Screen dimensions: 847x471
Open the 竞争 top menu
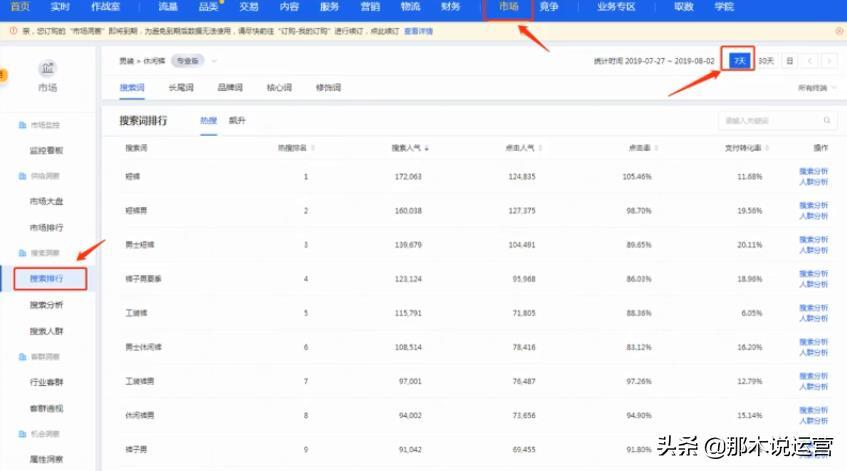[x=549, y=7]
